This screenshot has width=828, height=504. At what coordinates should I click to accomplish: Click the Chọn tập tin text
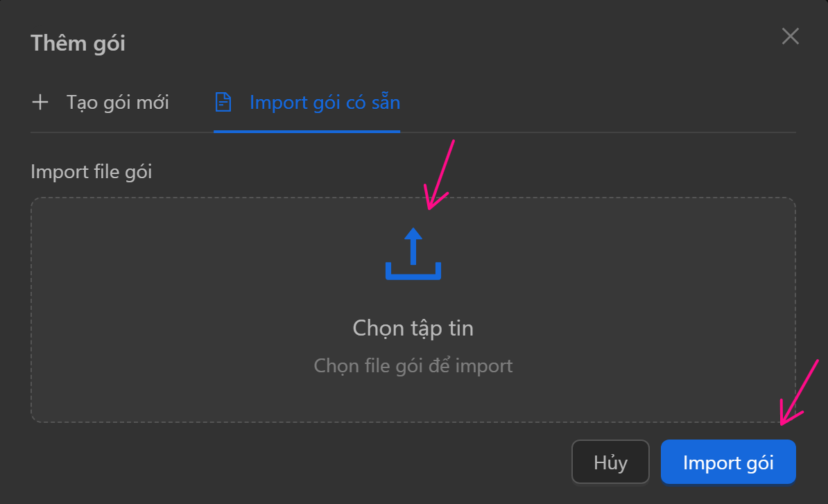[413, 327]
